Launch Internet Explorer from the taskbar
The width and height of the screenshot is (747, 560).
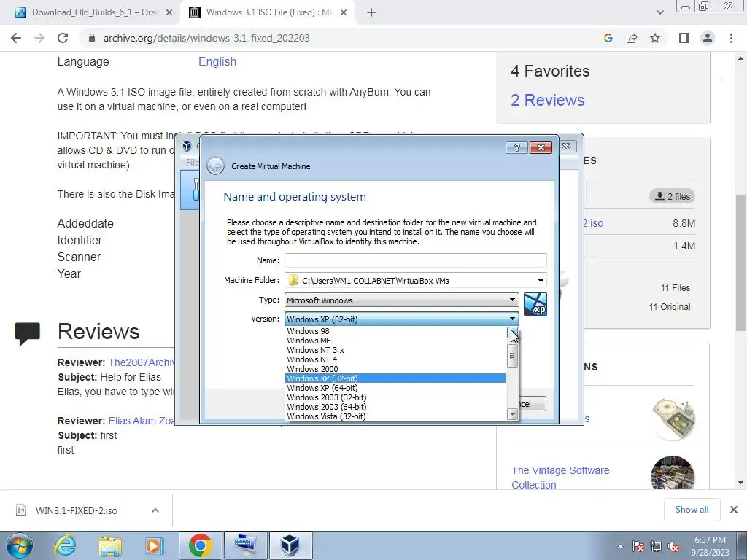point(65,545)
